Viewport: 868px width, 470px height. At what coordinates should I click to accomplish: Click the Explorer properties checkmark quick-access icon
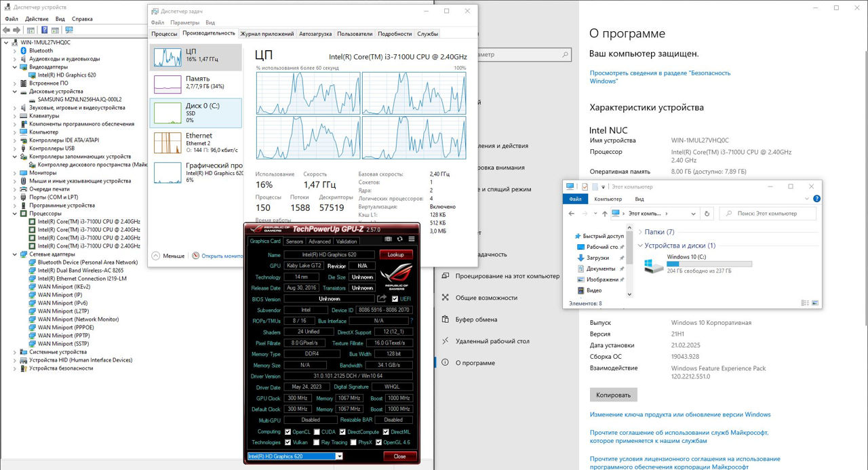(x=585, y=187)
